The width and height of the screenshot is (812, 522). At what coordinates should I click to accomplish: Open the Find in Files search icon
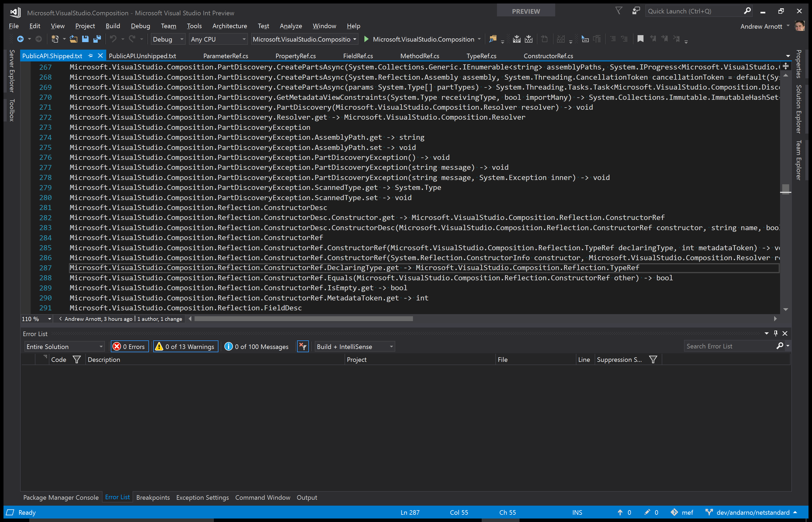[x=493, y=39]
